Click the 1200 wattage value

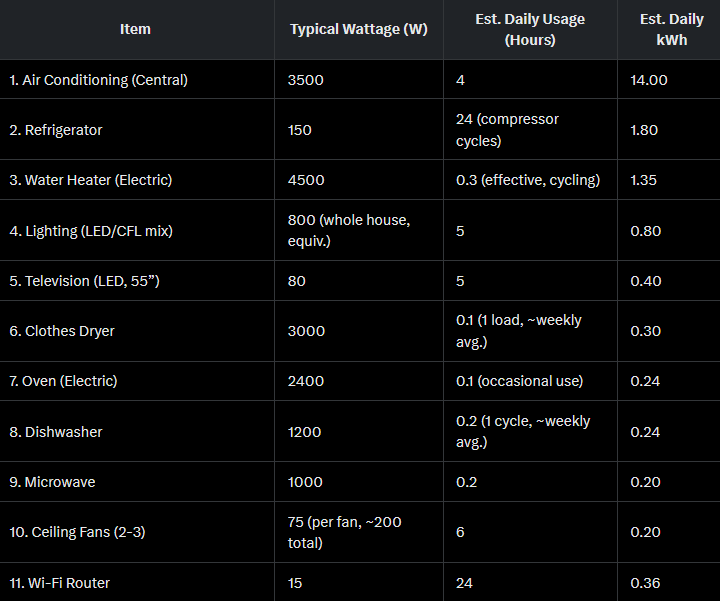pos(304,432)
